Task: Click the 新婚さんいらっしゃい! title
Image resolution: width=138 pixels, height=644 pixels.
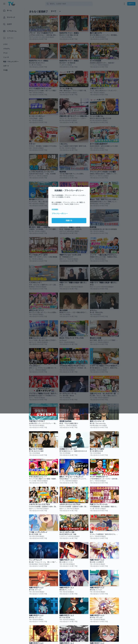Action: pos(38,338)
